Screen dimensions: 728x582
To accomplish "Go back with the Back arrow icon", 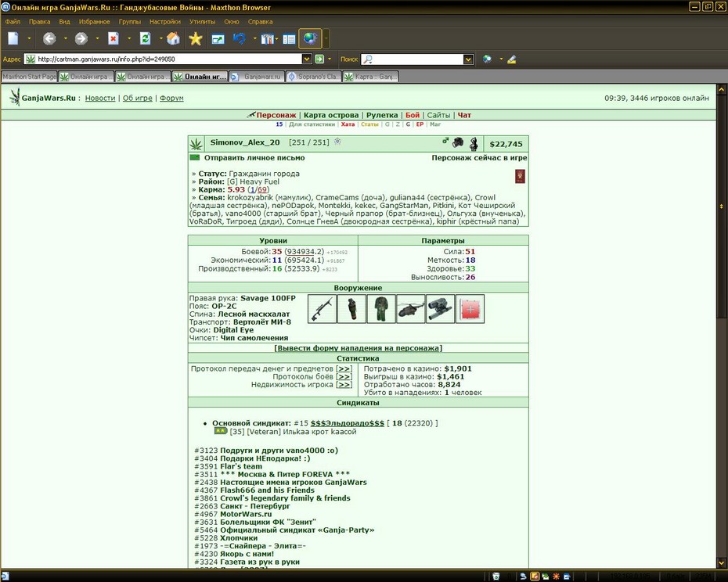I will coord(49,38).
